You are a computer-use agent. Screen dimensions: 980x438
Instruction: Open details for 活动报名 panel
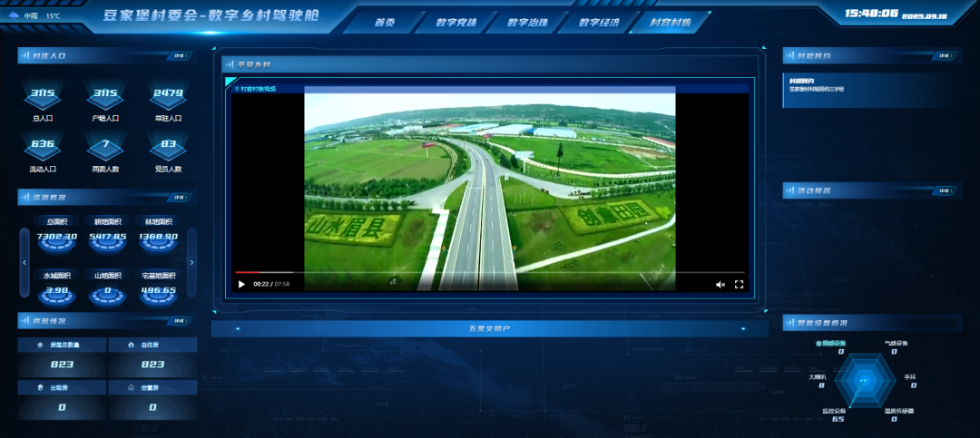pos(945,190)
